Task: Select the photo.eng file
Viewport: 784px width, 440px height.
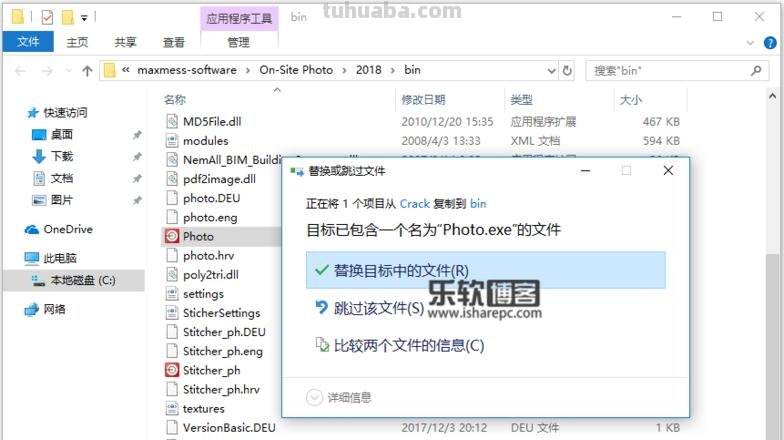Action: [210, 218]
